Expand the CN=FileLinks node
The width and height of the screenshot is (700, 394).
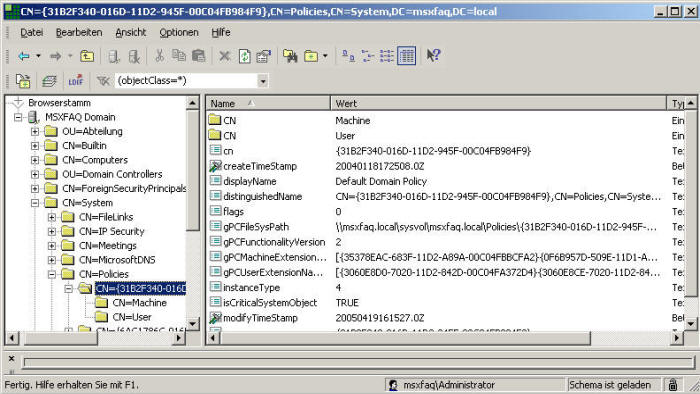click(x=52, y=217)
